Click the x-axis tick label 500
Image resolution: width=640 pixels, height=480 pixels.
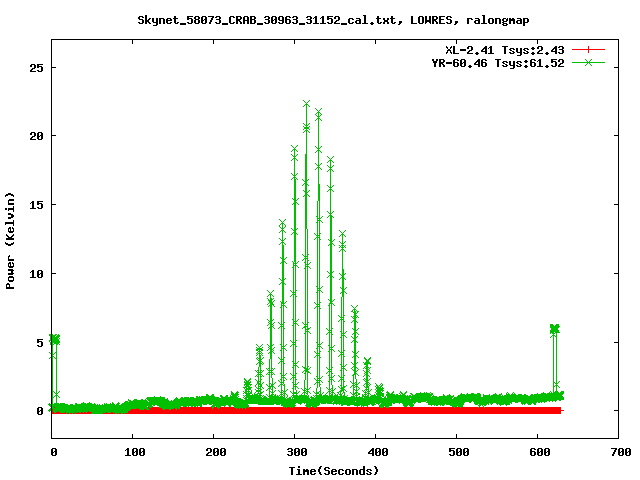tap(458, 452)
